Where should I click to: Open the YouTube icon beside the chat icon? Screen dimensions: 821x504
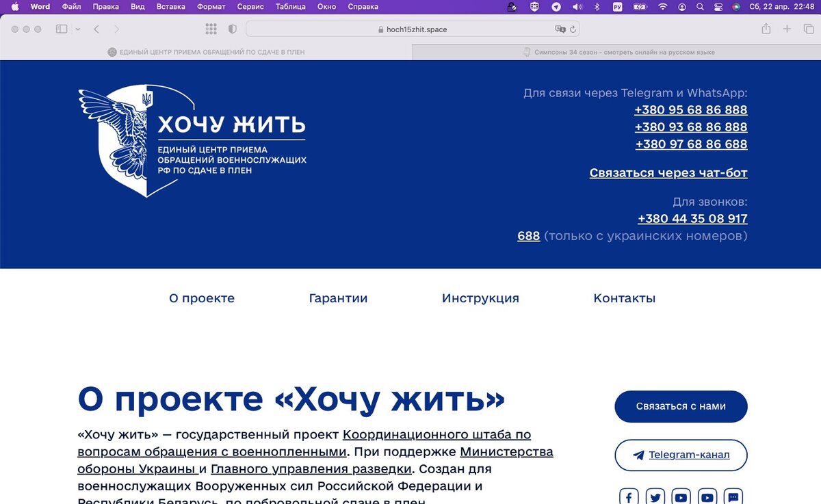[707, 497]
